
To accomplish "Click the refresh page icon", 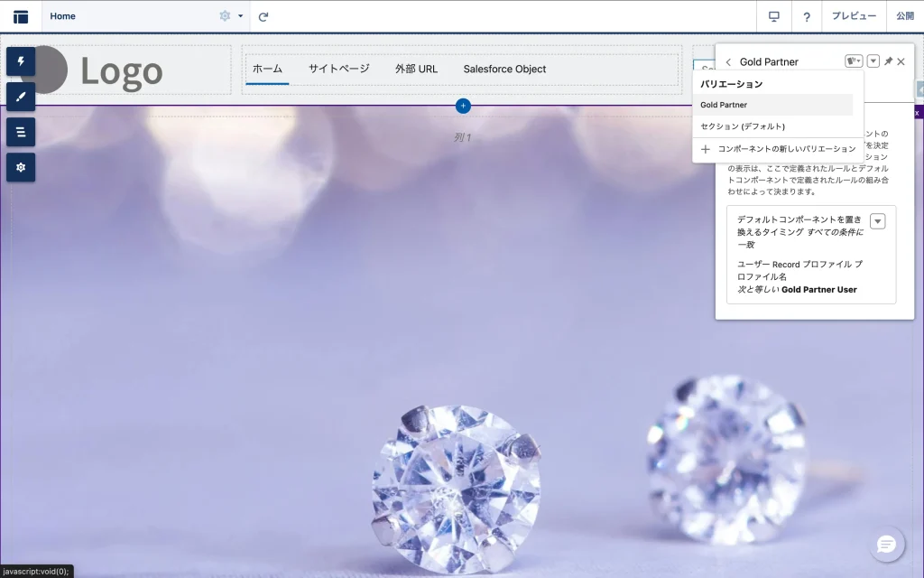I will click(x=263, y=16).
